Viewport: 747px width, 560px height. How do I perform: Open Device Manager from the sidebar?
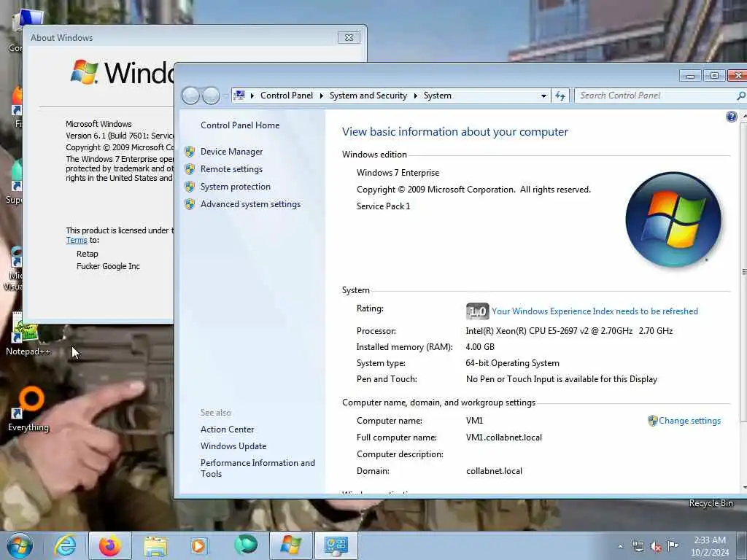pyautogui.click(x=231, y=152)
